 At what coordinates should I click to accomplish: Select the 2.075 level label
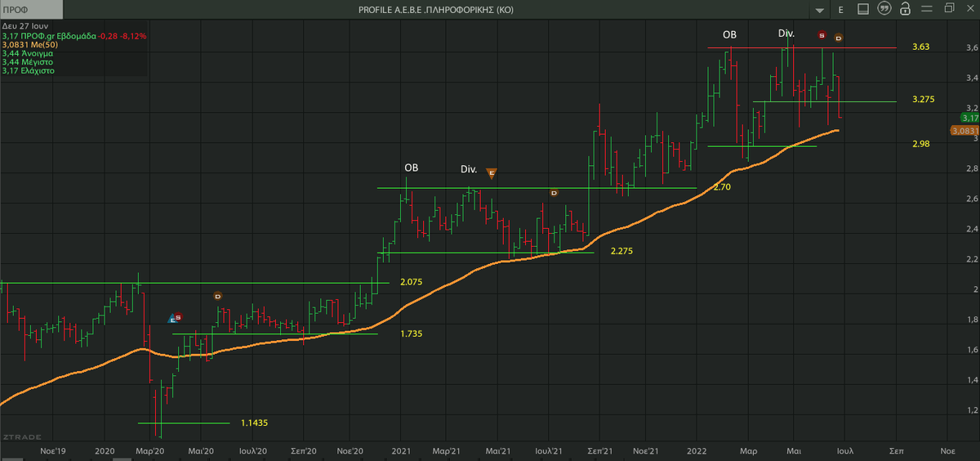[x=412, y=282]
